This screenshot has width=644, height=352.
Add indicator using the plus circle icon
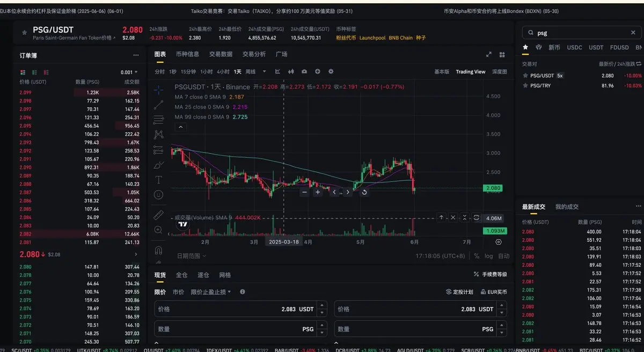(x=318, y=71)
